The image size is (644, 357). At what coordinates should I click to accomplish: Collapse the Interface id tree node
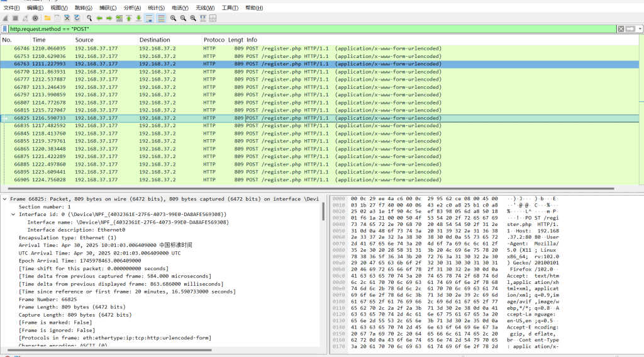[13, 214]
